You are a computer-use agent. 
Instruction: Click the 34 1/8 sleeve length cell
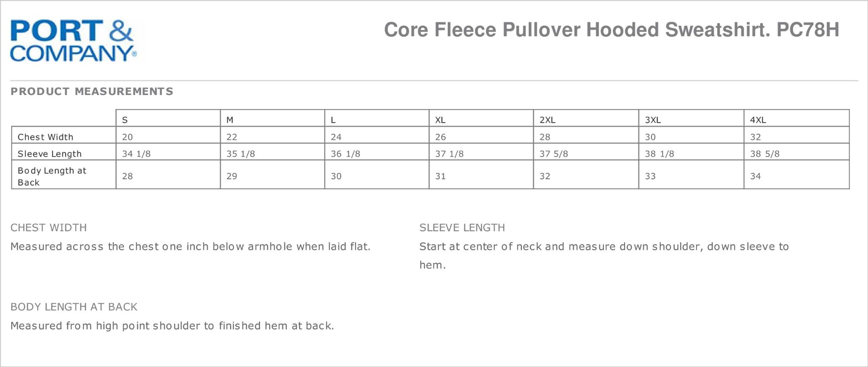(136, 154)
